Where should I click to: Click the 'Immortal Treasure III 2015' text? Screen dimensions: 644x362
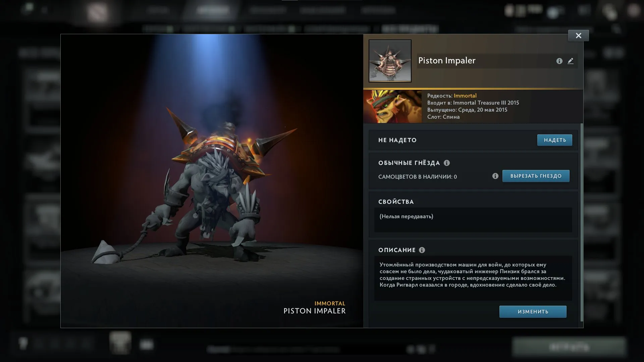pyautogui.click(x=486, y=103)
